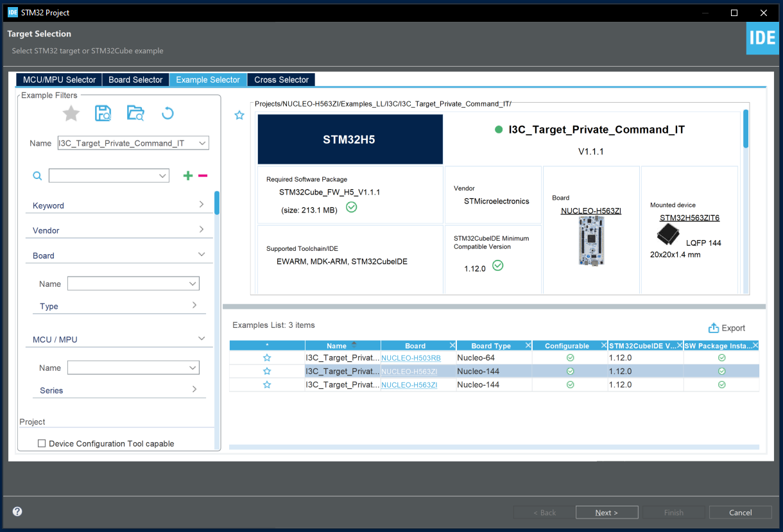
Task: Add a search criterion with the green plus
Action: tap(187, 175)
